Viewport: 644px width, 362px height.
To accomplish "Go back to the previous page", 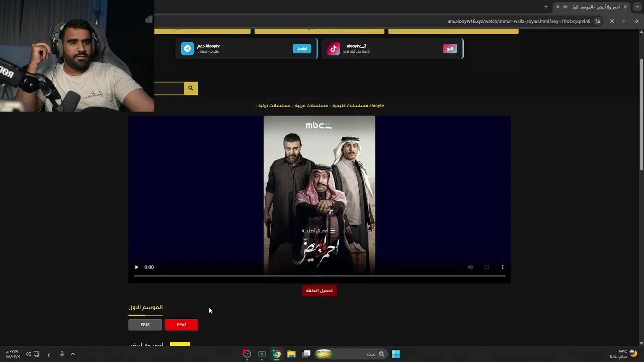I will point(636,21).
